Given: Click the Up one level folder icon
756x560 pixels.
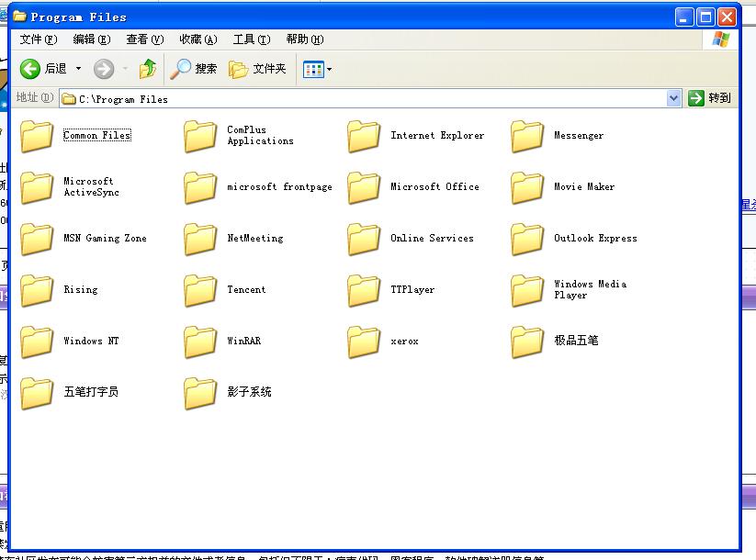Looking at the screenshot, I should point(148,69).
